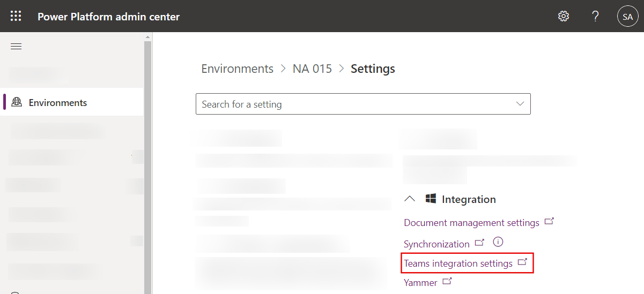This screenshot has width=644, height=294.
Task: Open the settings gear icon
Action: coord(564,16)
